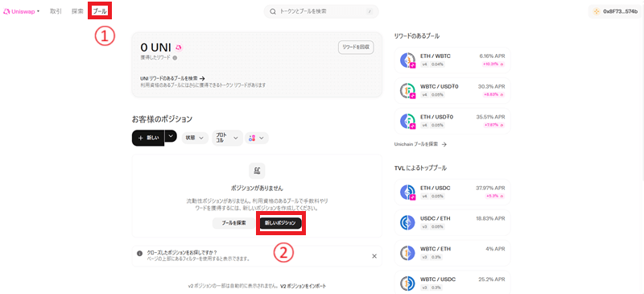
Task: Open the WBTC / USDT0 reward pool
Action: (452, 90)
